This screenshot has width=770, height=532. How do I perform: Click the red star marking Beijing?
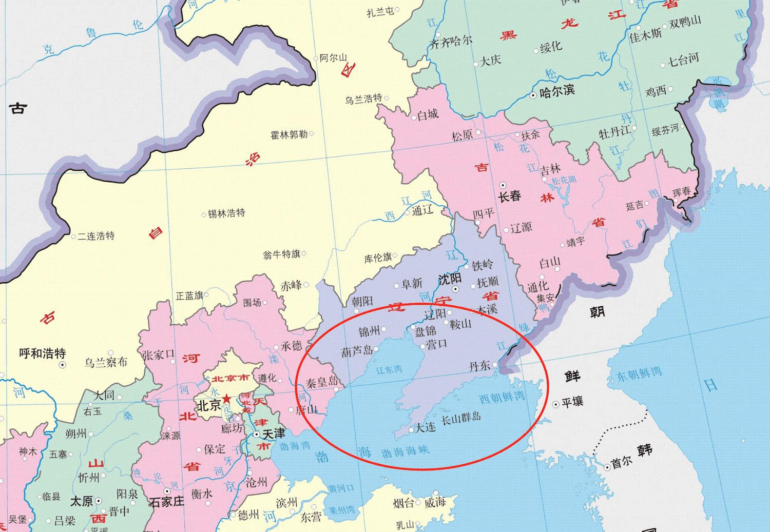pyautogui.click(x=226, y=399)
